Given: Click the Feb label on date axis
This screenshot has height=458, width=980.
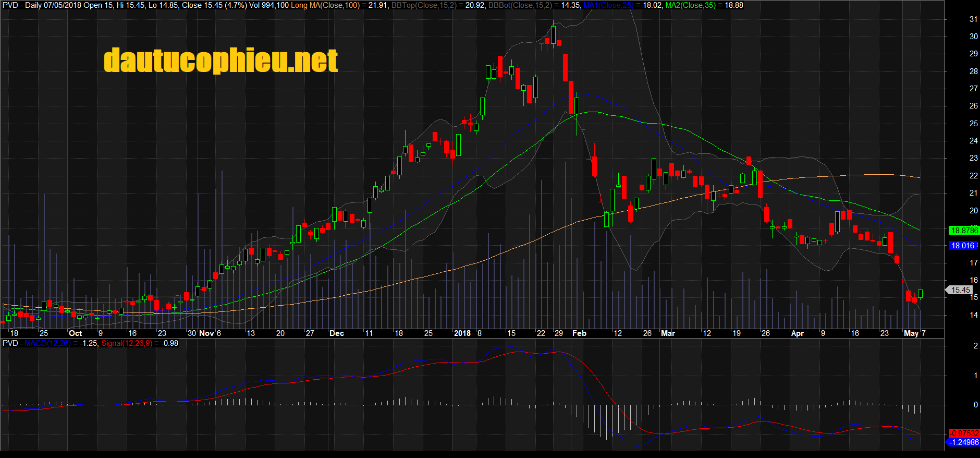Looking at the screenshot, I should (x=579, y=333).
